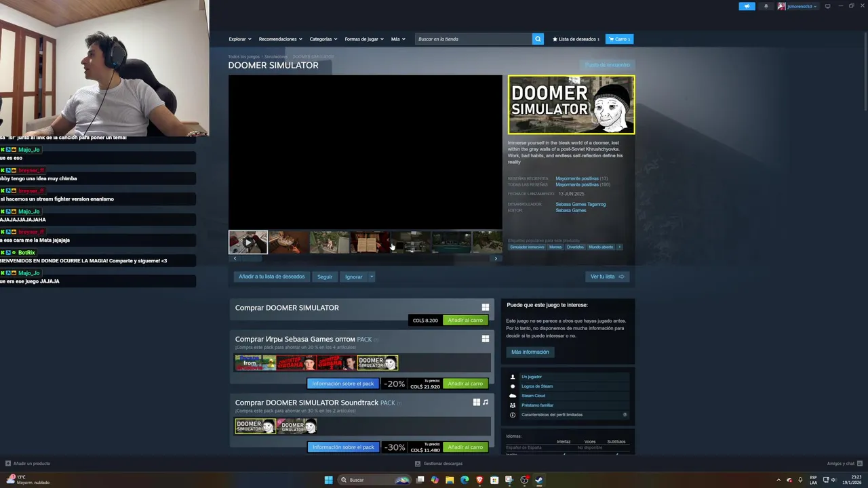Open Brave browser from taskbar
This screenshot has width=868, height=488.
(x=479, y=480)
